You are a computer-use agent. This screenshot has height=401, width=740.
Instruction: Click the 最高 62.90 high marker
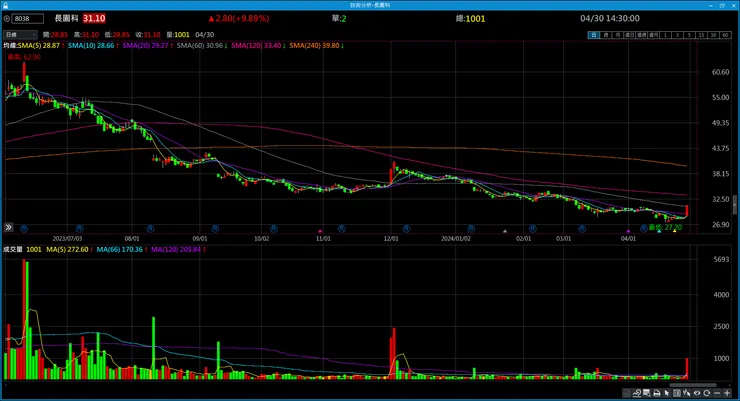point(24,57)
